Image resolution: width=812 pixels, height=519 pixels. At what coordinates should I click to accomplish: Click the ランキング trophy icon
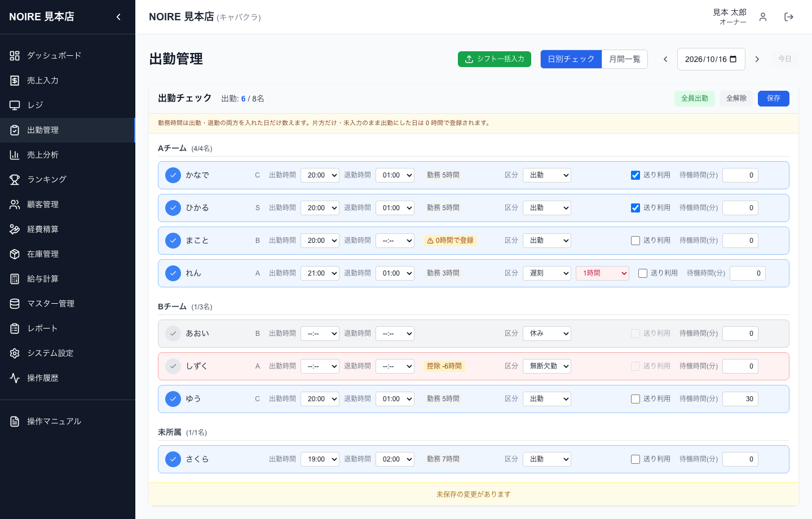[15, 180]
